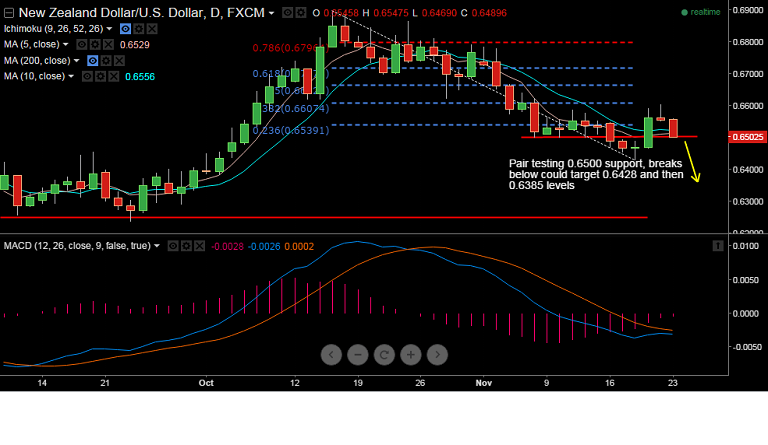The image size is (768, 445).
Task: Reset the chart view with the circular arrow
Action: (x=384, y=355)
